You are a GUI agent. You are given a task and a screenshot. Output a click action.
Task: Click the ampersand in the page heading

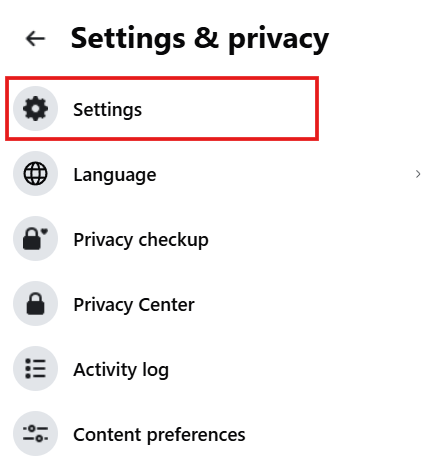coord(206,38)
